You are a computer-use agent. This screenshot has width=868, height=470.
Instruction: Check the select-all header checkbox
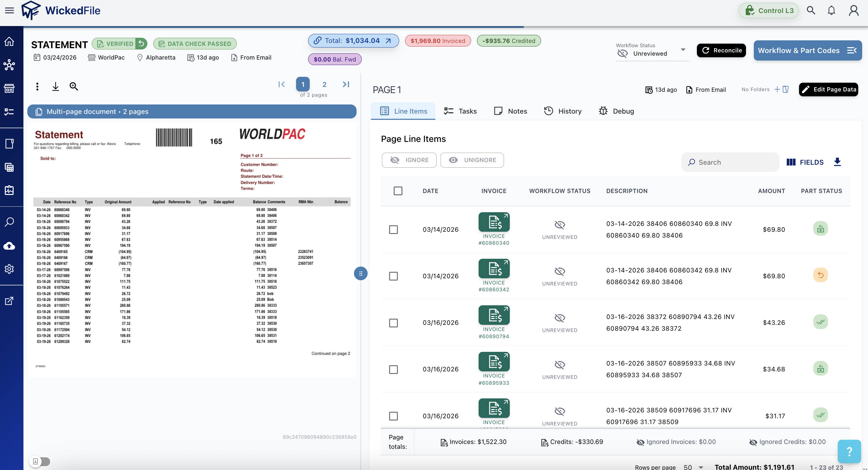[x=398, y=191]
